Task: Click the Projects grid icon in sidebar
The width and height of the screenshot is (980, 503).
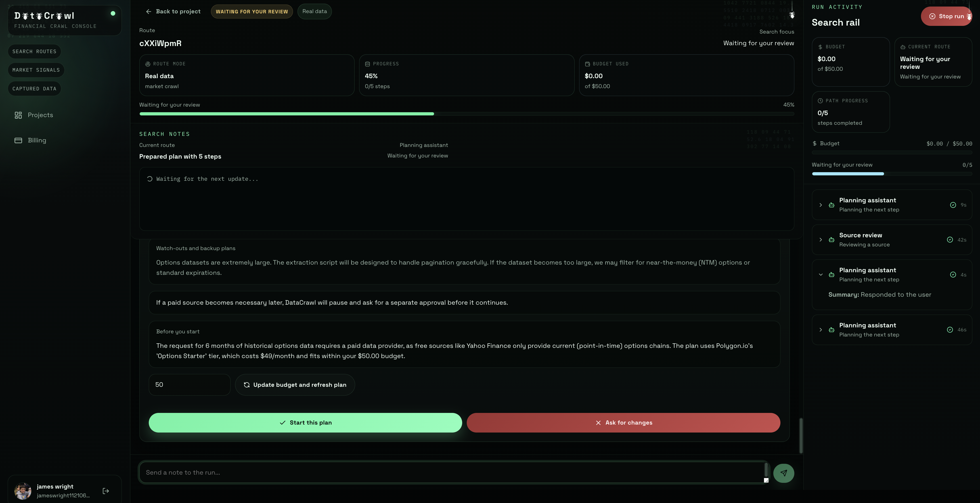Action: pos(18,115)
